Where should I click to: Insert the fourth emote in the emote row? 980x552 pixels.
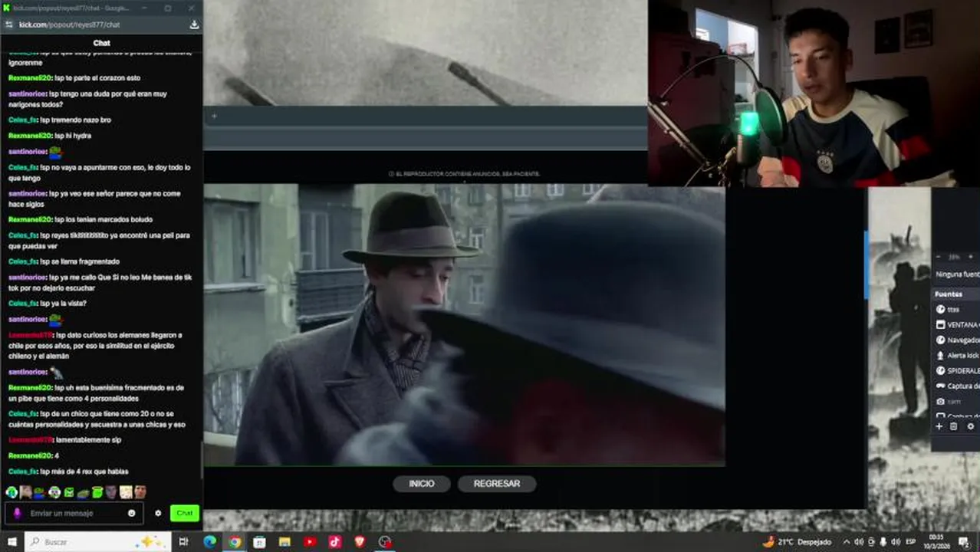click(54, 492)
